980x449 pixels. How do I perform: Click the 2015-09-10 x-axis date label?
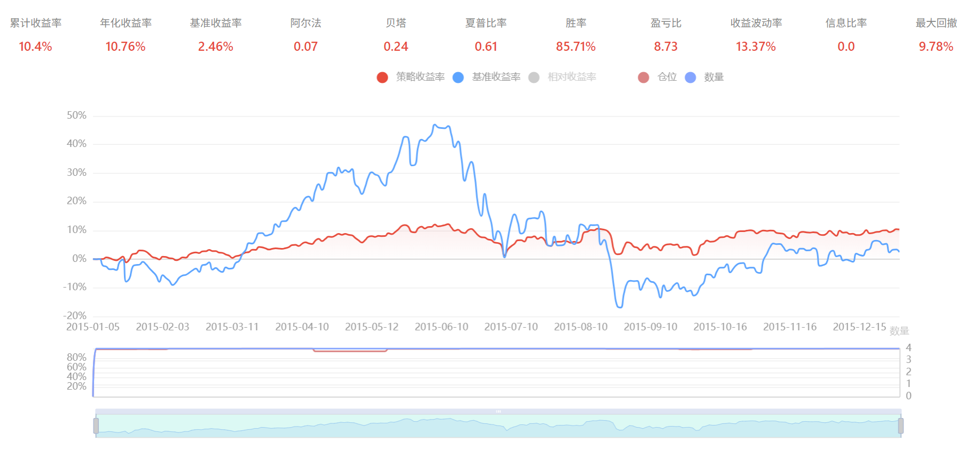coord(650,327)
